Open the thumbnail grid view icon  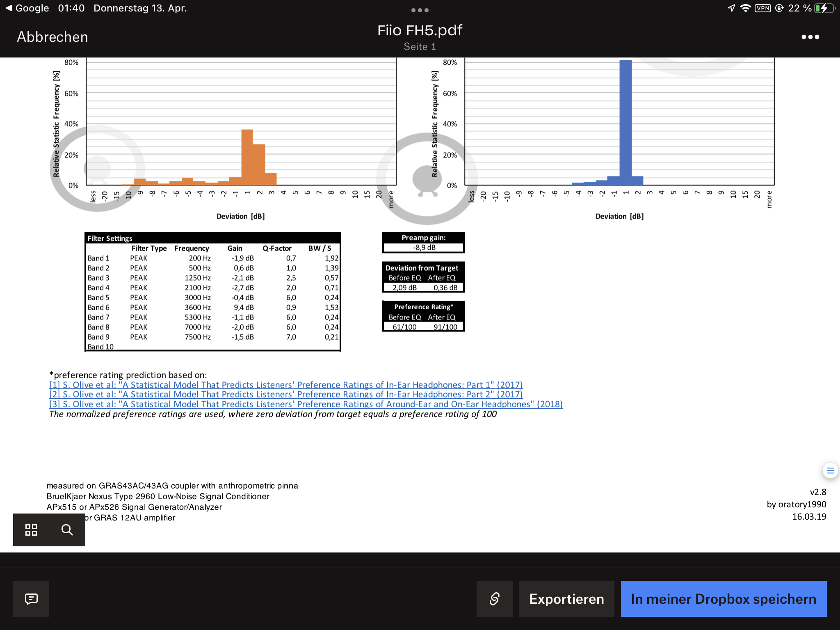(31, 530)
